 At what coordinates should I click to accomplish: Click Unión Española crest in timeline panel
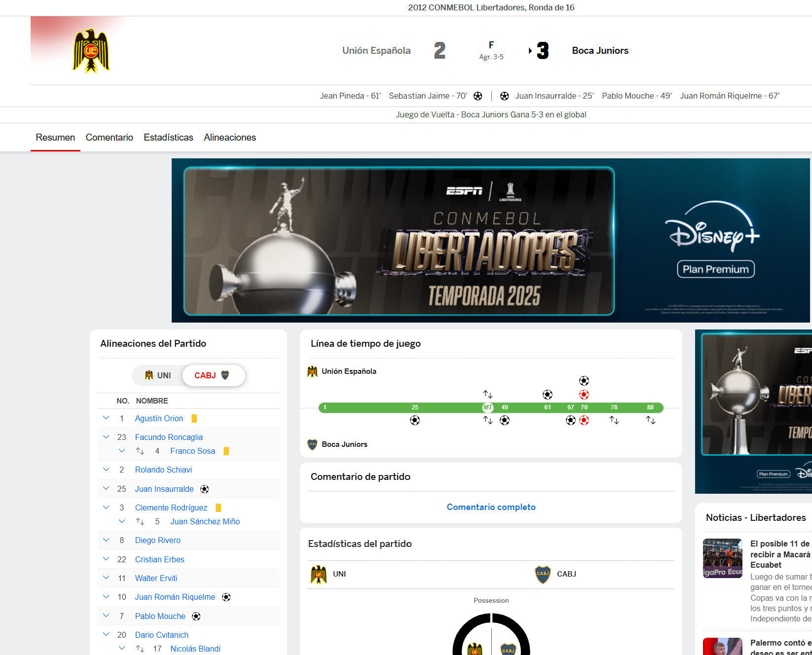pos(312,371)
